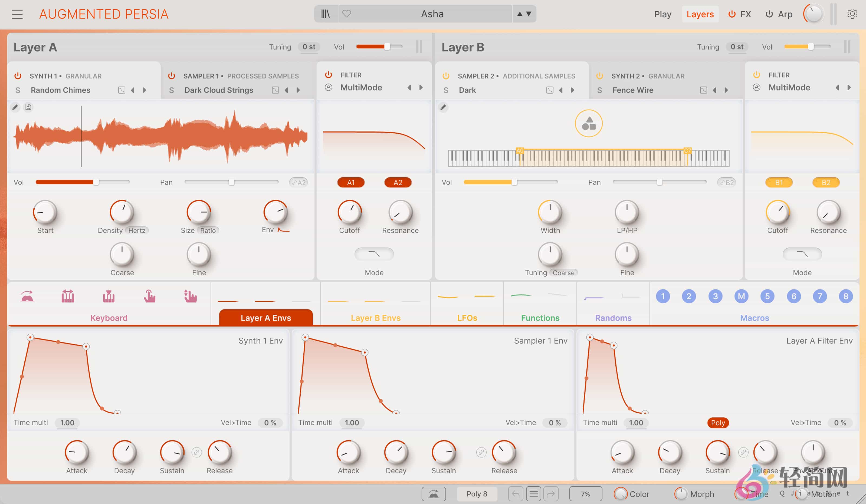866x504 pixels.
Task: Step to next preset using down arrow
Action: coord(529,14)
